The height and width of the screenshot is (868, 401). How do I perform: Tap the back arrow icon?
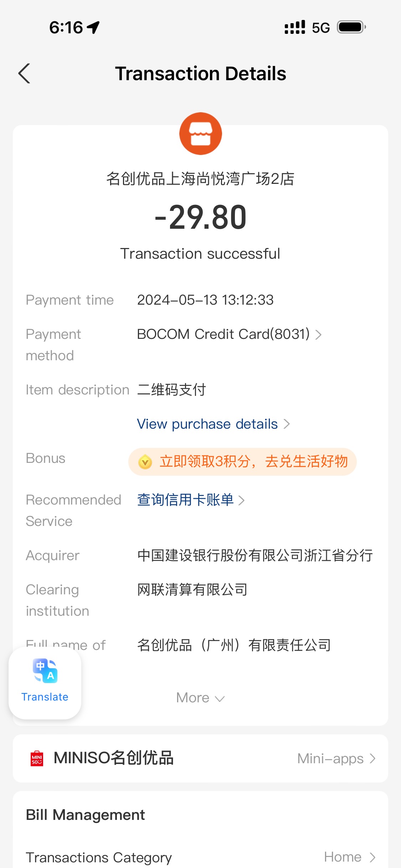24,73
